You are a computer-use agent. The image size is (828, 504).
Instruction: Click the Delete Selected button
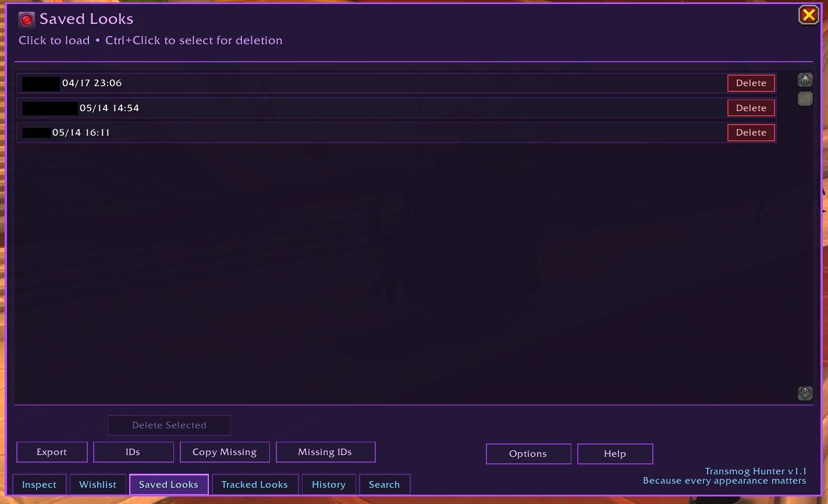(x=169, y=425)
